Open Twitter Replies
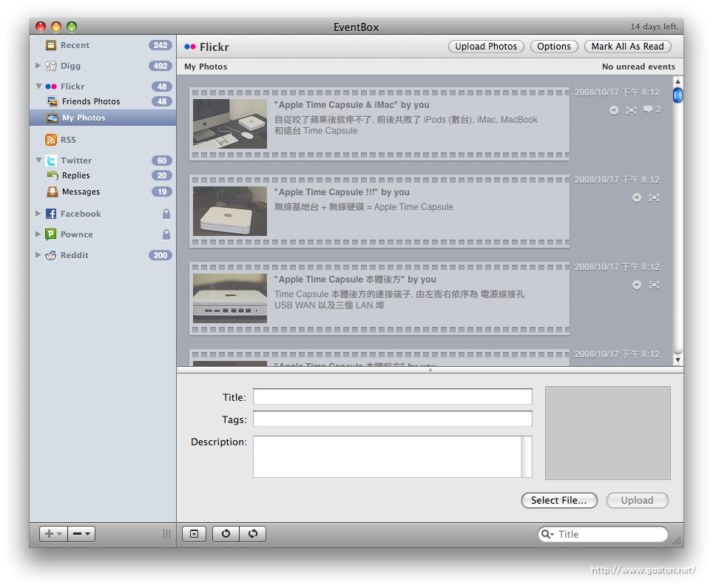The width and height of the screenshot is (713, 588). (x=103, y=175)
